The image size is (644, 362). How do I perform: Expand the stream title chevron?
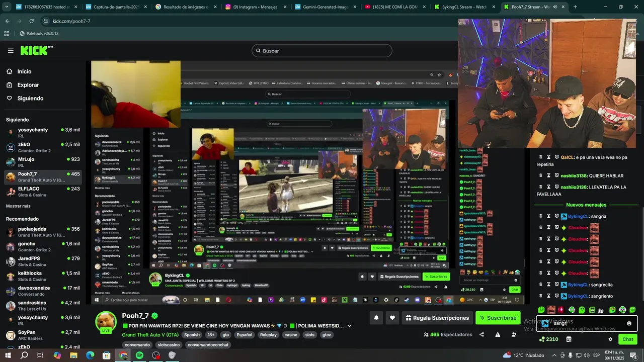[x=350, y=326]
